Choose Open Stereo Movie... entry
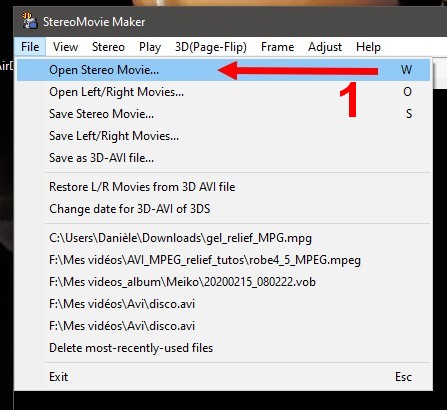 [224, 70]
